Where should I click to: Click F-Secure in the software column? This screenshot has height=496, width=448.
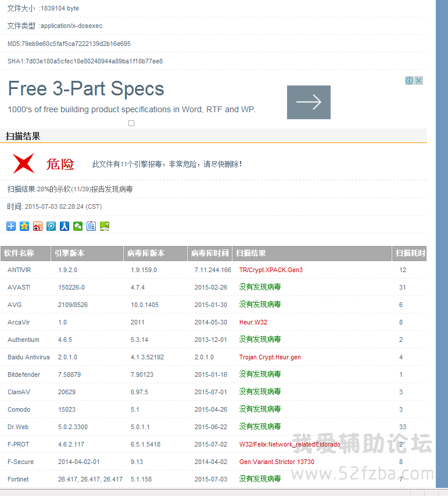[x=20, y=462]
